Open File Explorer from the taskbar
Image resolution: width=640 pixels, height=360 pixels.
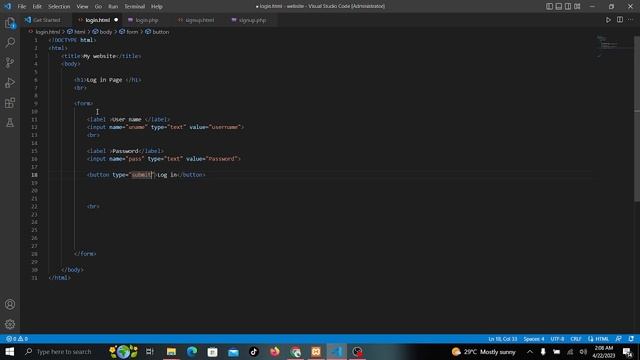click(171, 351)
